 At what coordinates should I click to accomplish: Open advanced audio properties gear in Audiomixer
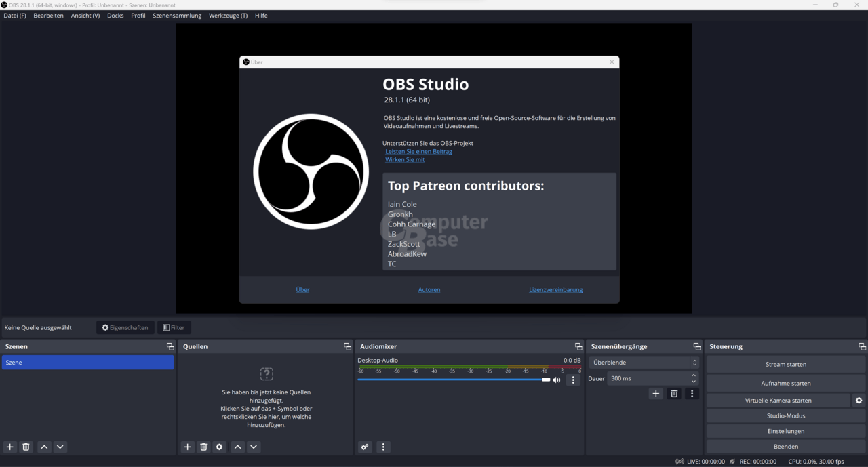(364, 447)
